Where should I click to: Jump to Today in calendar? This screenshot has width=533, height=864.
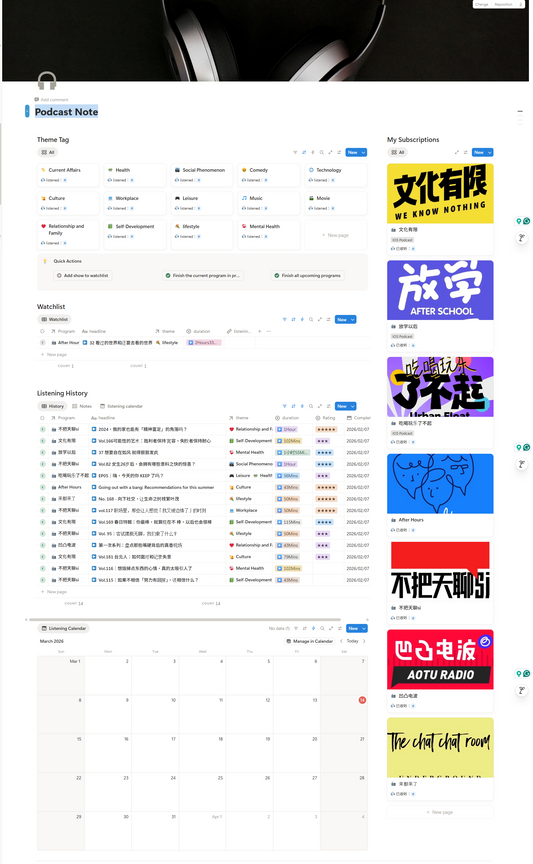[353, 641]
